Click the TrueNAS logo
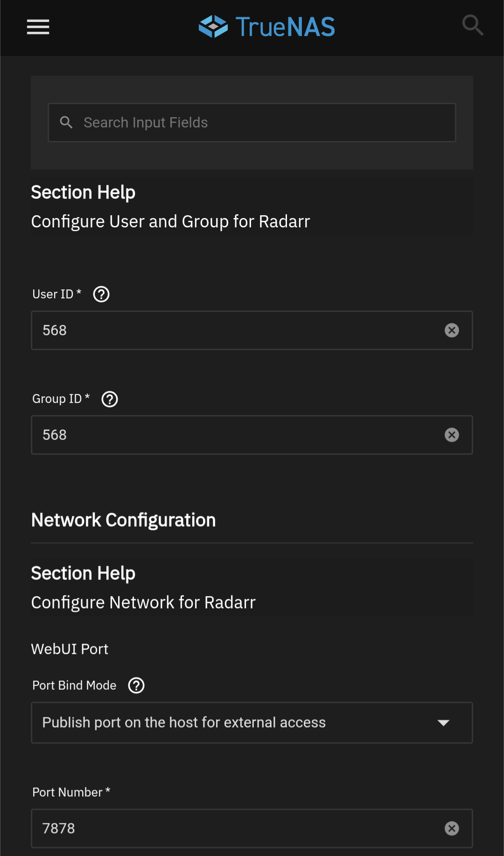Viewport: 504px width, 856px height. click(266, 27)
